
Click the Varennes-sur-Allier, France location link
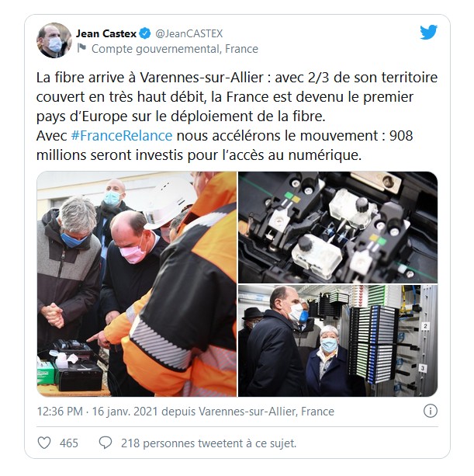coord(266,412)
